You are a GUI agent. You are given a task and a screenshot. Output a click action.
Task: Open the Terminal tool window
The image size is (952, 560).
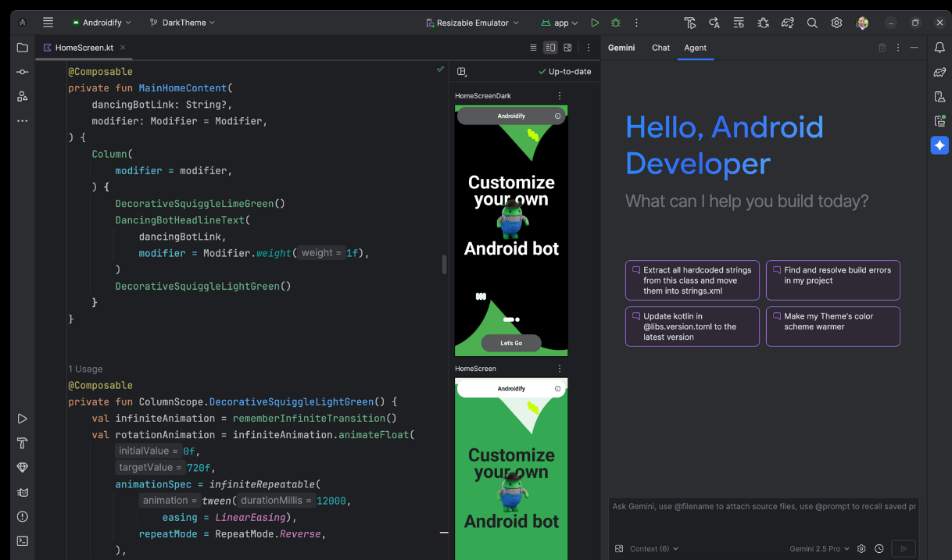[x=22, y=540]
